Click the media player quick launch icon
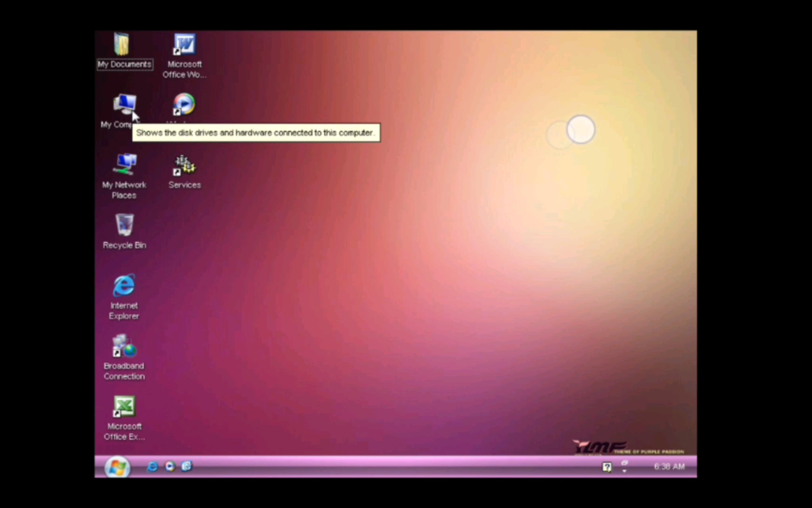The height and width of the screenshot is (508, 812). pyautogui.click(x=170, y=467)
